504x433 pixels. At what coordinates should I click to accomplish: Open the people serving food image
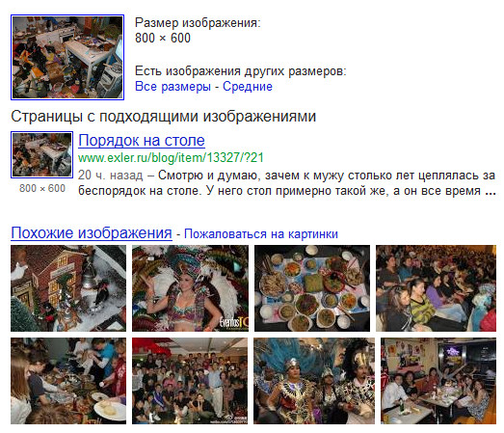(68, 381)
